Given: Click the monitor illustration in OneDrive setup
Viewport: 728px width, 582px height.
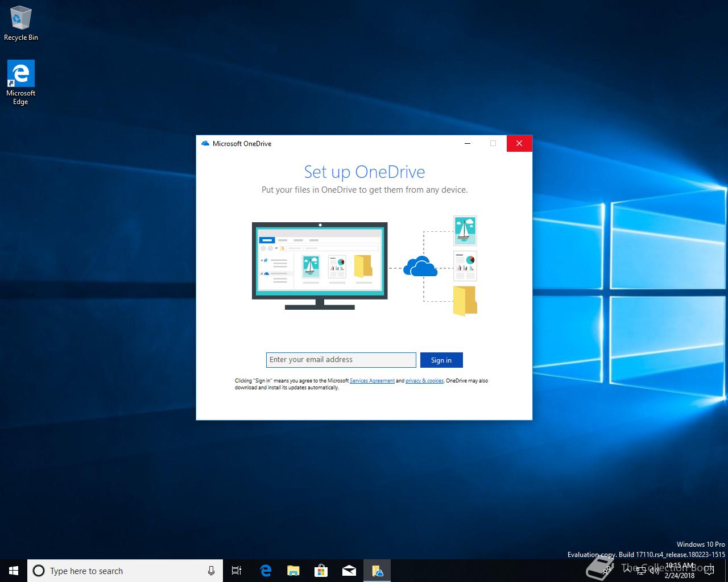Looking at the screenshot, I should click(320, 266).
